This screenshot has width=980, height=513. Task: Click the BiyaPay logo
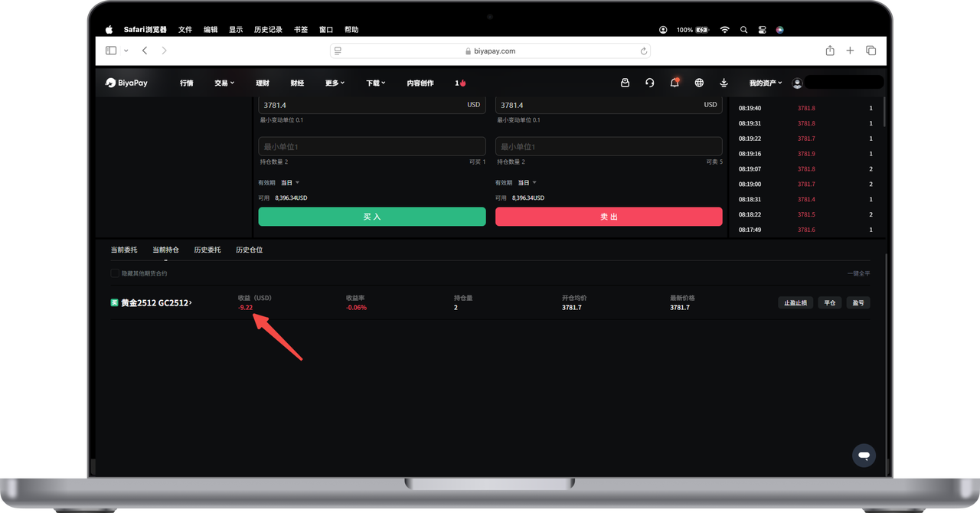point(127,83)
